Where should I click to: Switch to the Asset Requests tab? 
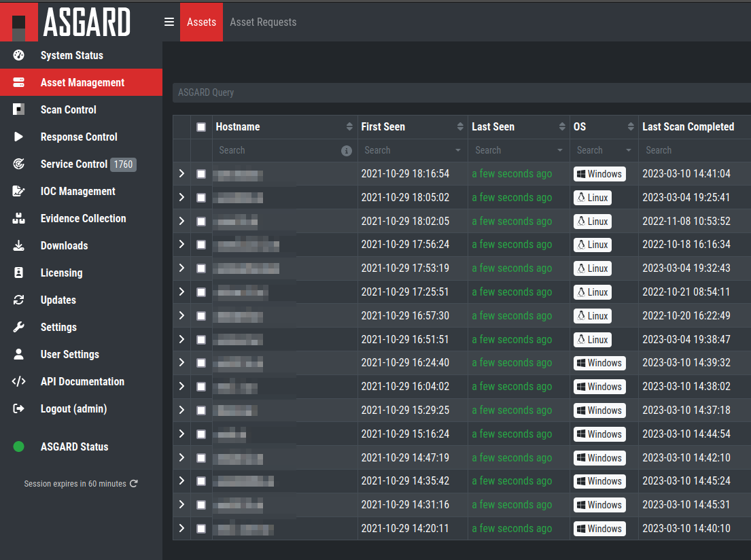[263, 22]
